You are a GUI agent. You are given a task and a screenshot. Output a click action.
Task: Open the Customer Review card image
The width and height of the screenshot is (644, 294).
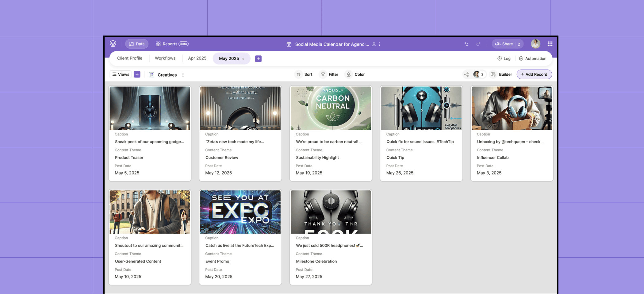(240, 108)
